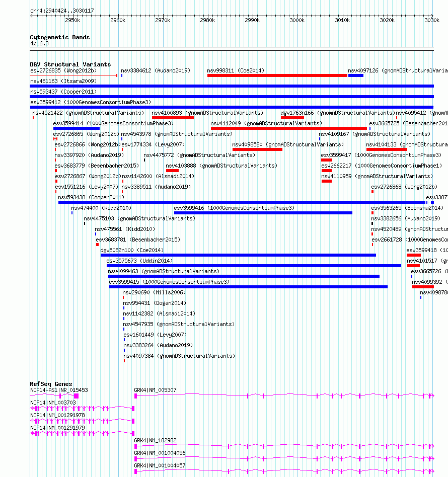This screenshot has height=477, width=448.
Task: Click nsv290690 (Mills2006) variant label
Action: click(x=154, y=293)
